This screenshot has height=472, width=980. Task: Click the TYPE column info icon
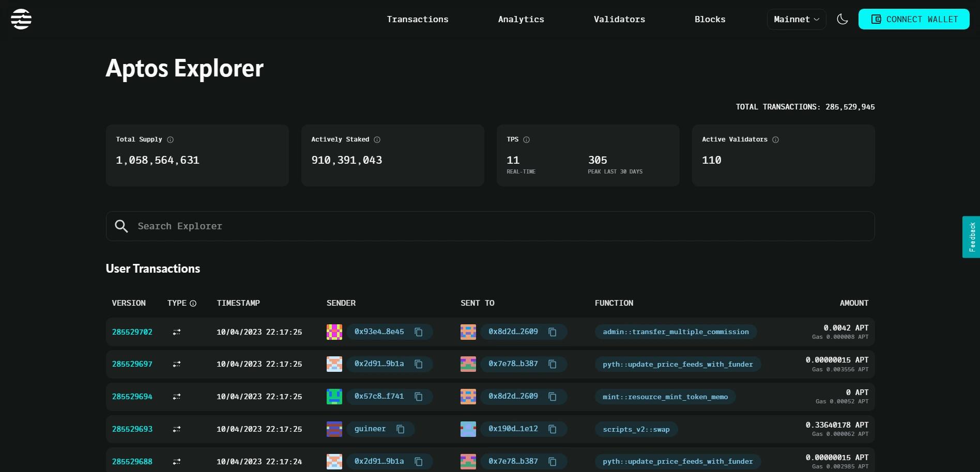pos(193,304)
